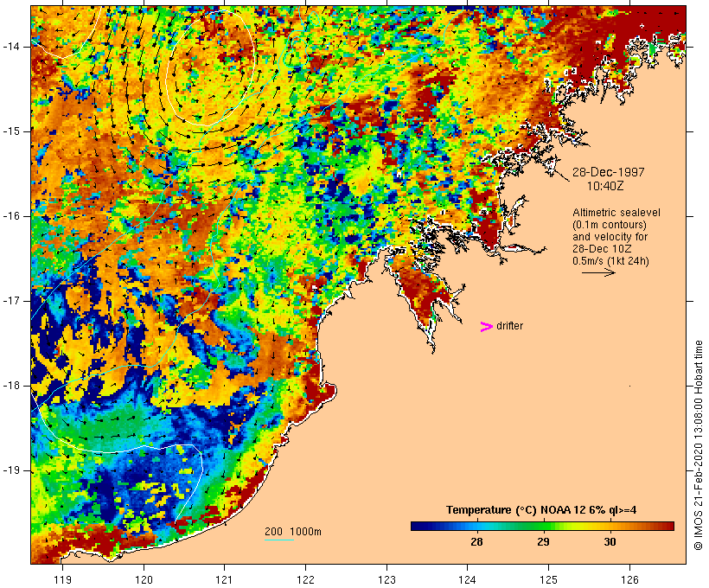Click the latitude label '-15'
709x588 pixels.
tap(11, 131)
